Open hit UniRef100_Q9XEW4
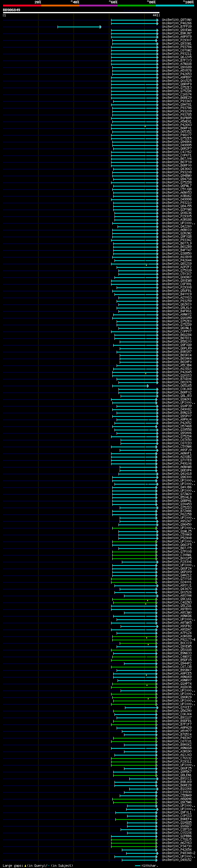 [177, 30]
